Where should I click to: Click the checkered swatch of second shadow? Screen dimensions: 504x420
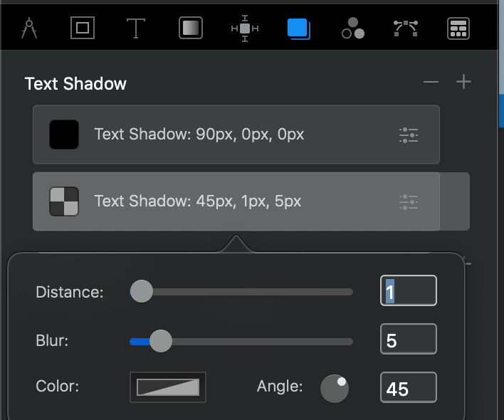[x=64, y=201]
